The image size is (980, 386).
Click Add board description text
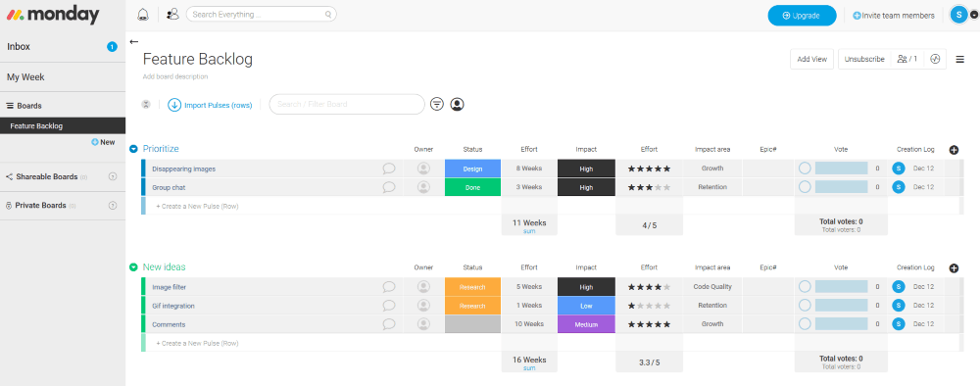click(175, 76)
